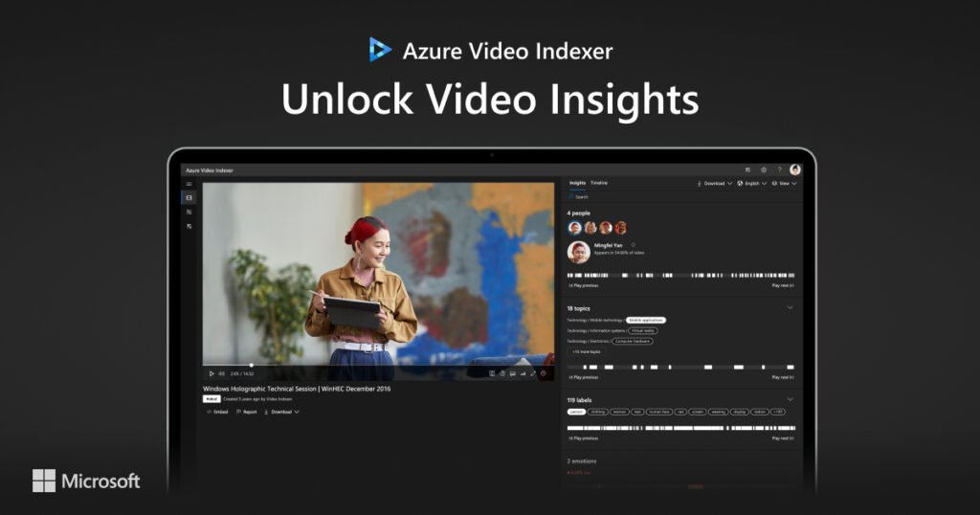Select the second person thumbnail
Image resolution: width=980 pixels, height=515 pixels.
pyautogui.click(x=590, y=228)
